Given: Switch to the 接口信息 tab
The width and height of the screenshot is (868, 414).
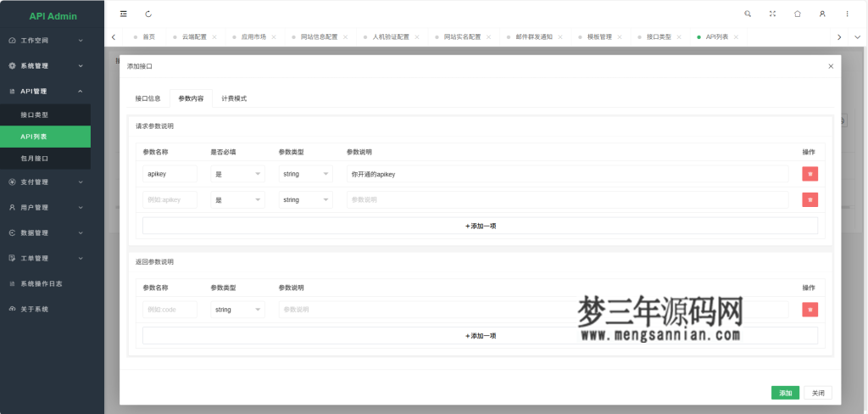Looking at the screenshot, I should pos(147,98).
